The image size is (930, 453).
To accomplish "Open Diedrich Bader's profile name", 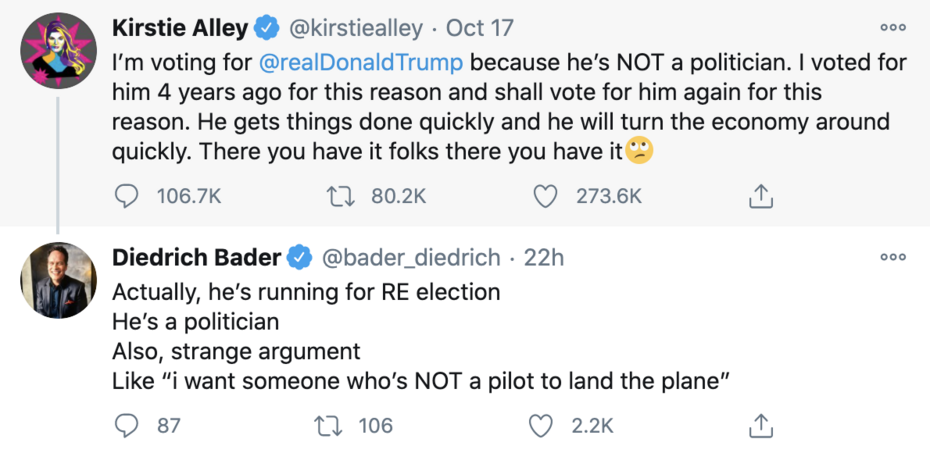I will 196,258.
